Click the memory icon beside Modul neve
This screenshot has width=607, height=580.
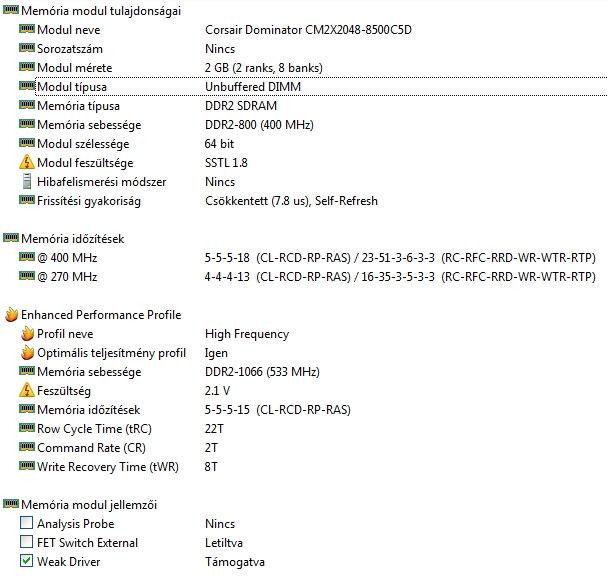(27, 28)
